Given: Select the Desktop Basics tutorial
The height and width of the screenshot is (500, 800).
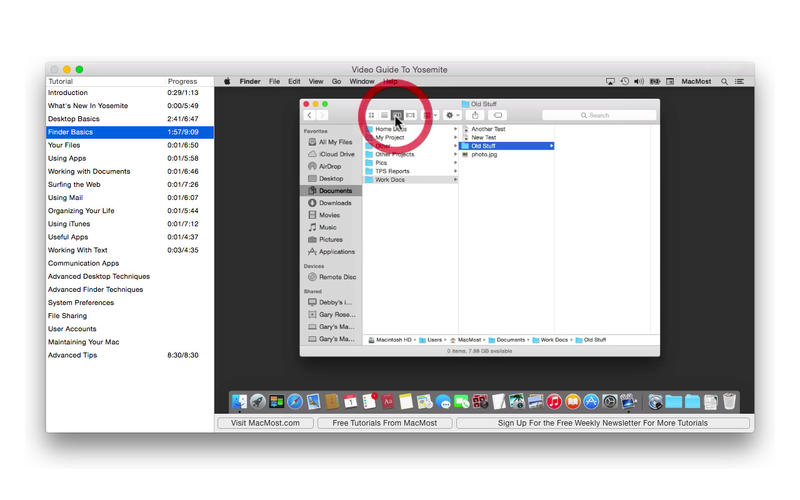Looking at the screenshot, I should point(74,119).
